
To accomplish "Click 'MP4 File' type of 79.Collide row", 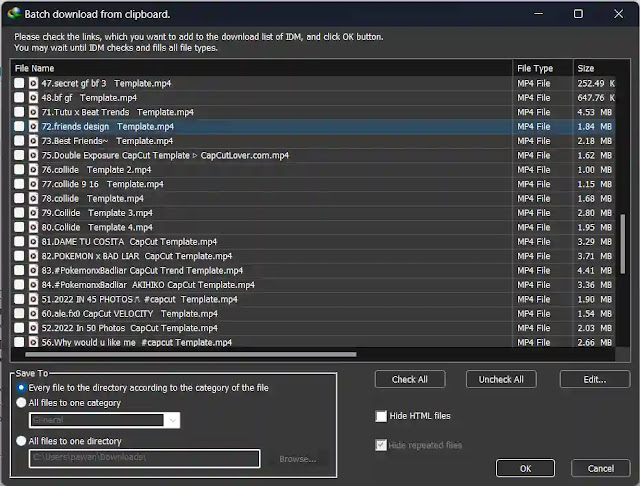I will coord(533,213).
